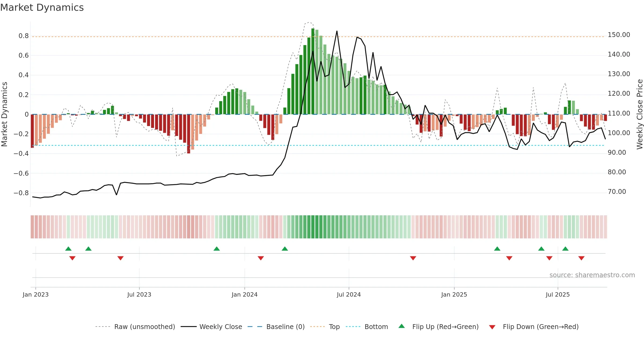Screen dimensions: 644x362
Task: Click the green flip-up triangle in early April 2023
Action: [89, 249]
